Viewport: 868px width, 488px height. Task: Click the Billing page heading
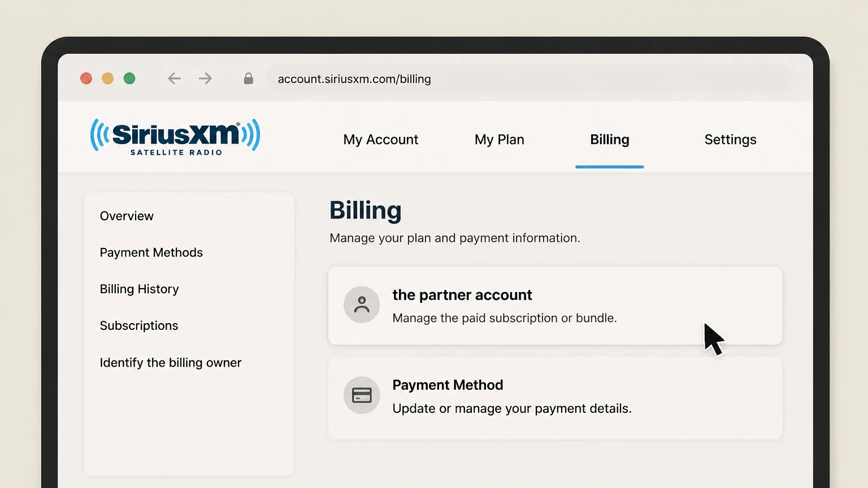[366, 211]
